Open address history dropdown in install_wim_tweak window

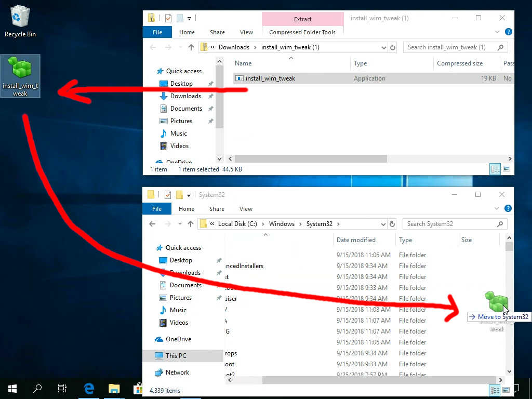384,48
